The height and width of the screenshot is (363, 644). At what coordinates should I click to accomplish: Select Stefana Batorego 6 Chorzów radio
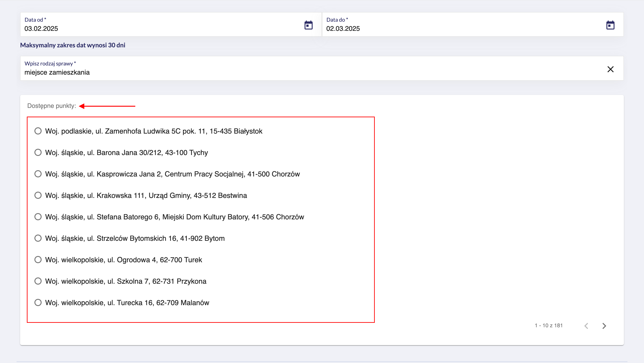point(38,217)
